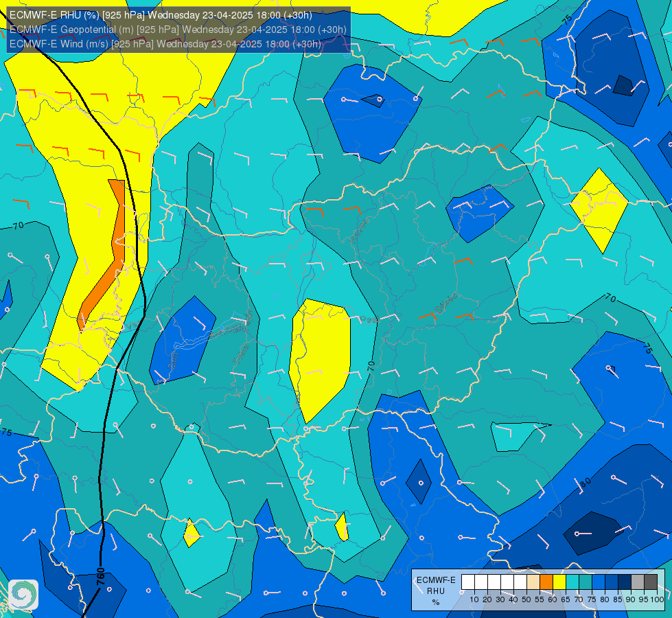The height and width of the screenshot is (618, 672).
Task: Pick the light cyan 65–70% legend swatch
Action: pyautogui.click(x=572, y=582)
